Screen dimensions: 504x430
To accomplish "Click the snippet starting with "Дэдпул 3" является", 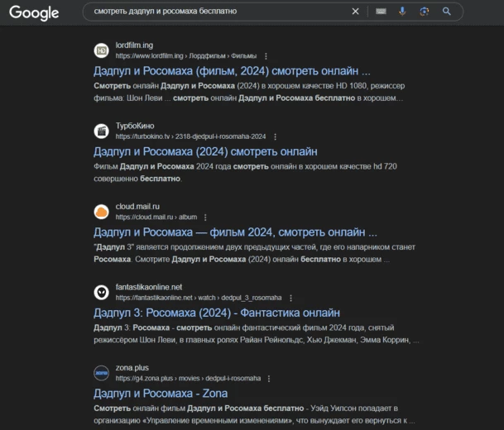I will click(255, 253).
